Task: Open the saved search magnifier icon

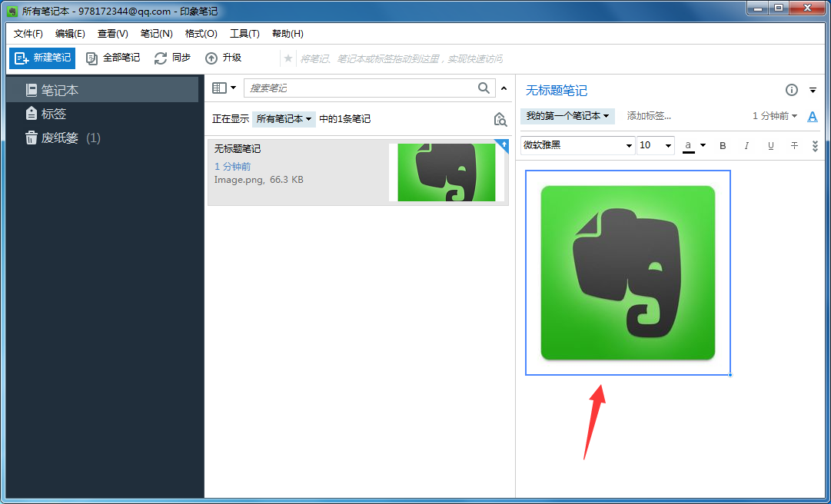Action: [x=500, y=120]
